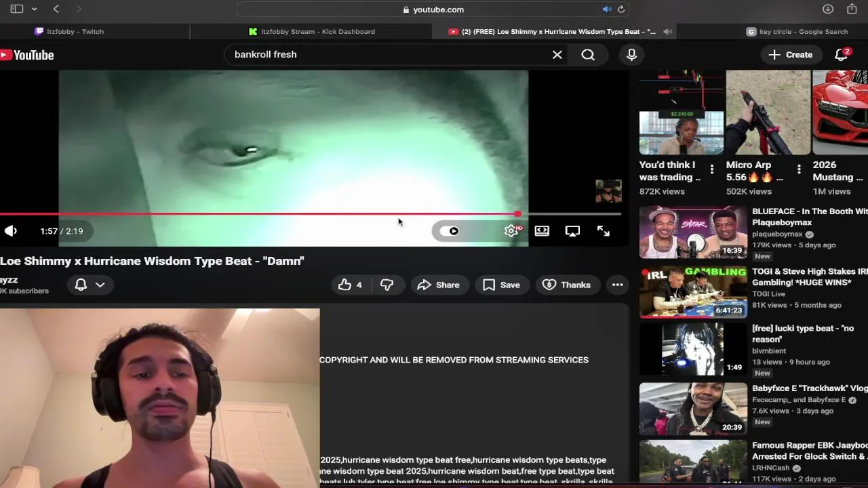868x488 pixels.
Task: Clear the search text with X
Action: pyautogui.click(x=557, y=55)
